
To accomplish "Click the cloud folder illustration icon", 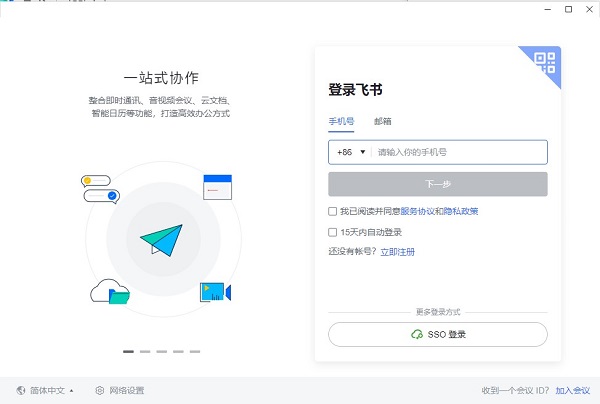I will 110,292.
